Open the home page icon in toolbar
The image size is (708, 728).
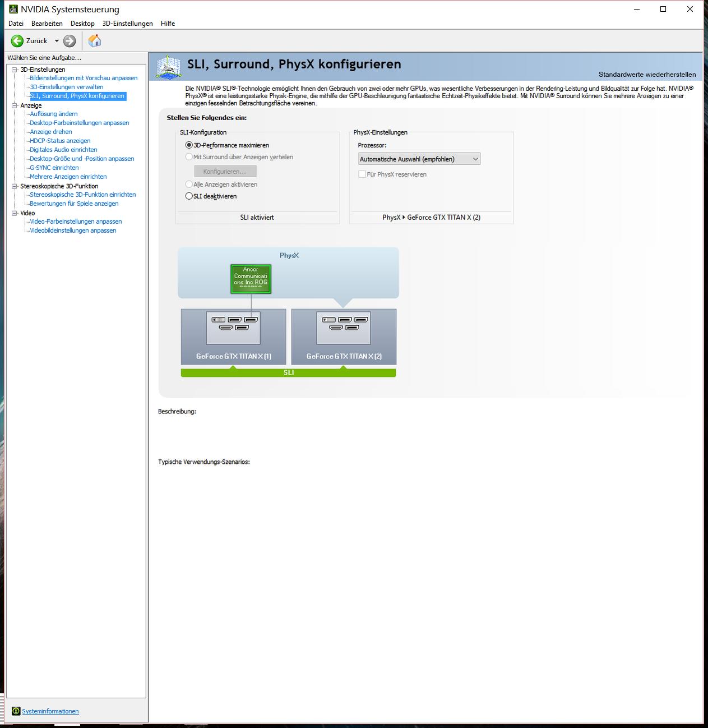(95, 41)
